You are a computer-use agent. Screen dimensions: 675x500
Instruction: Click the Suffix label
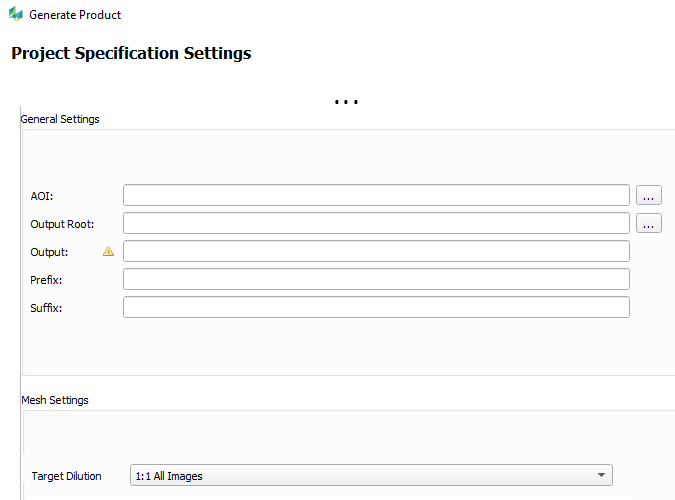pos(46,308)
